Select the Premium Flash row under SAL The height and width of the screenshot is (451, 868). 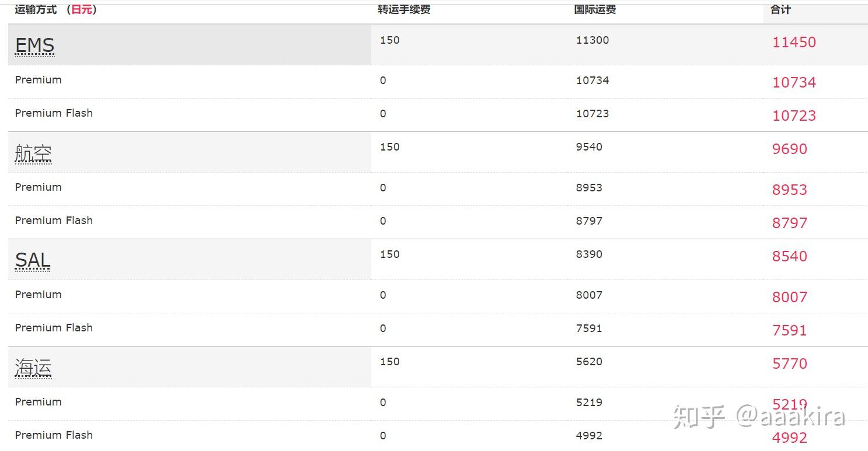tap(54, 328)
